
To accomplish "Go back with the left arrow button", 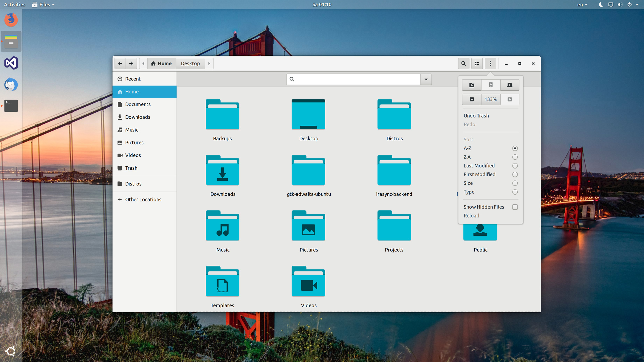I will tap(120, 63).
